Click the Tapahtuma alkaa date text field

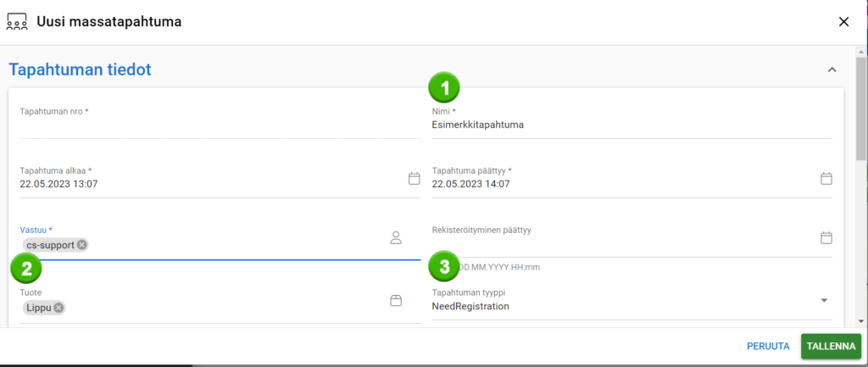point(208,184)
